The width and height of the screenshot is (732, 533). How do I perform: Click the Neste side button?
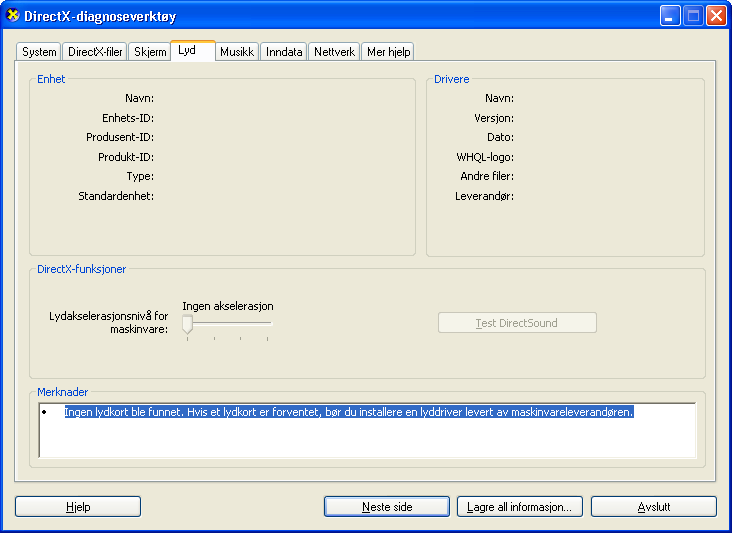click(x=387, y=507)
